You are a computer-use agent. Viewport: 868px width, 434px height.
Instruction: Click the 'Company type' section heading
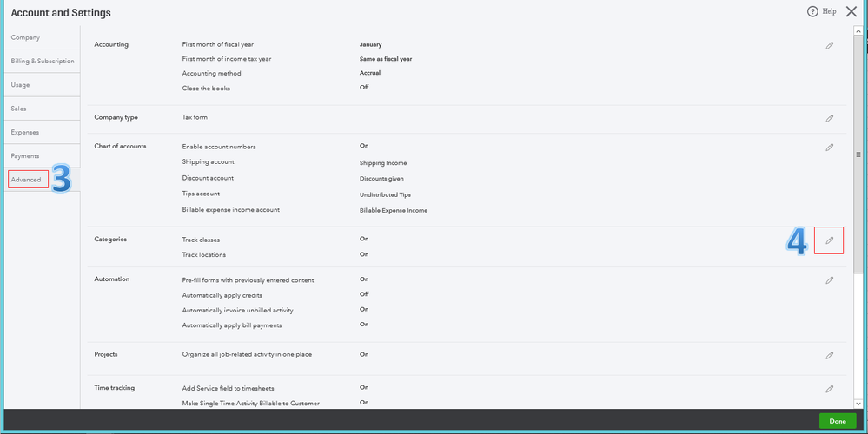click(116, 117)
